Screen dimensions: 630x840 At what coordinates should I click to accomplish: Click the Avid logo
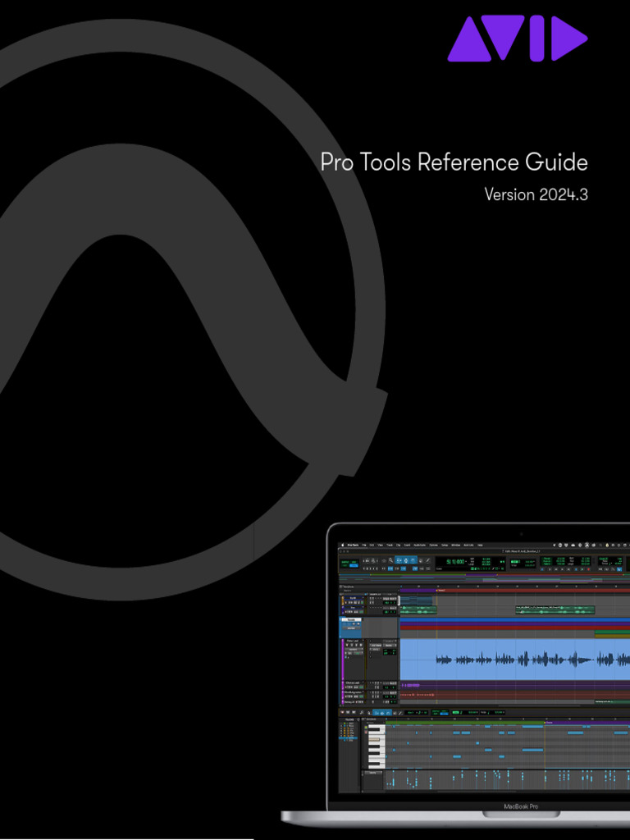[517, 39]
